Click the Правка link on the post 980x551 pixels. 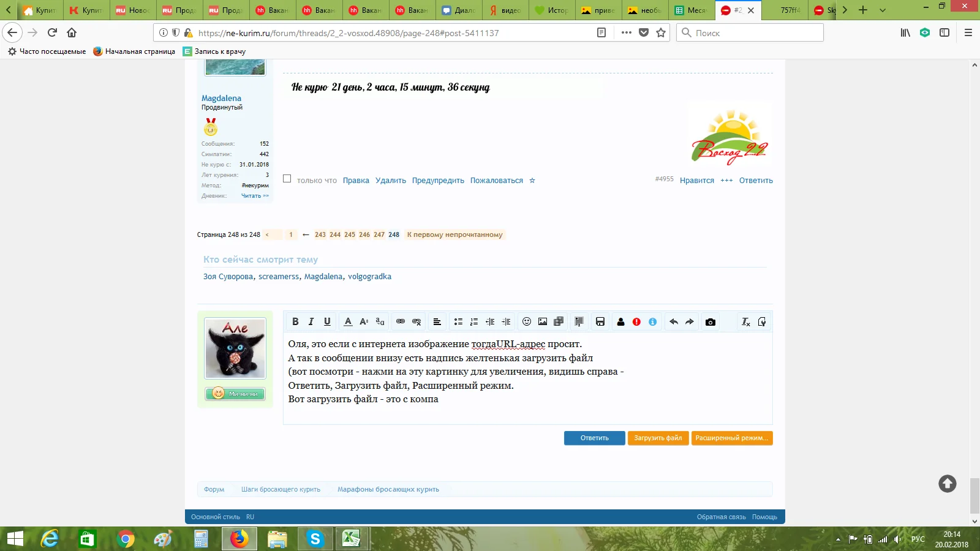[356, 181]
